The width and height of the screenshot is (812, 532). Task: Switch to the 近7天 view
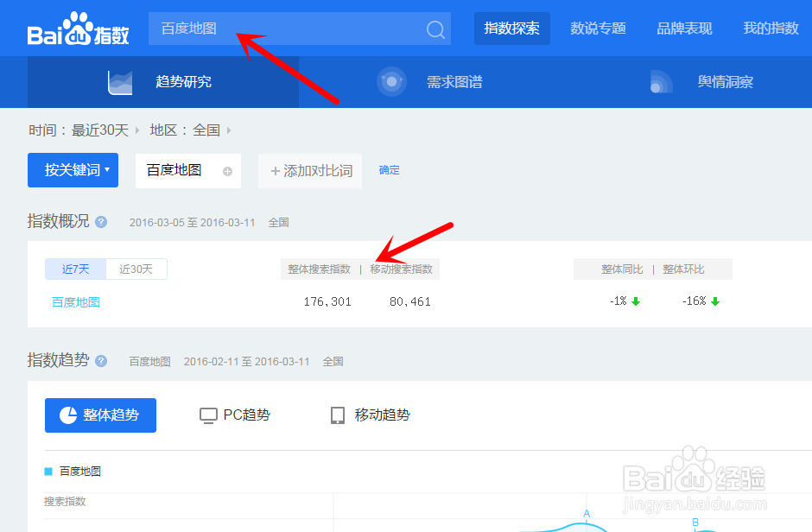(x=75, y=269)
